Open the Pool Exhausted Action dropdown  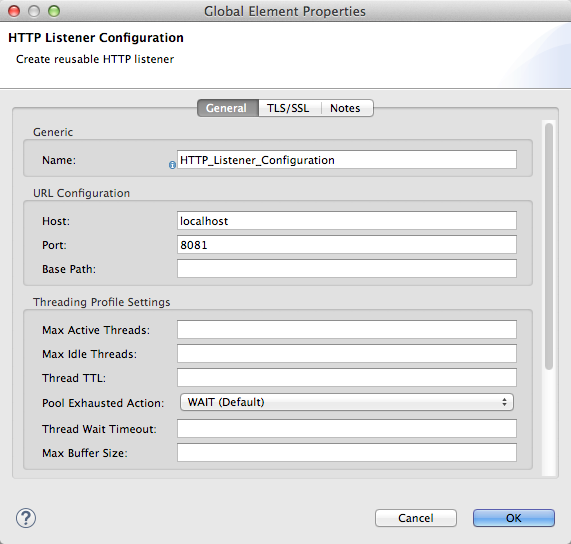click(347, 402)
